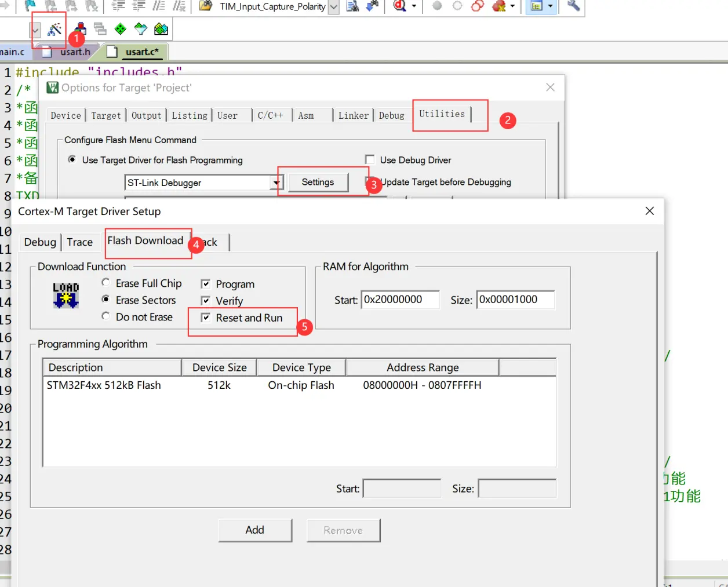Expand the target selection dropdown arrow
This screenshot has height=587, width=728.
pos(35,30)
